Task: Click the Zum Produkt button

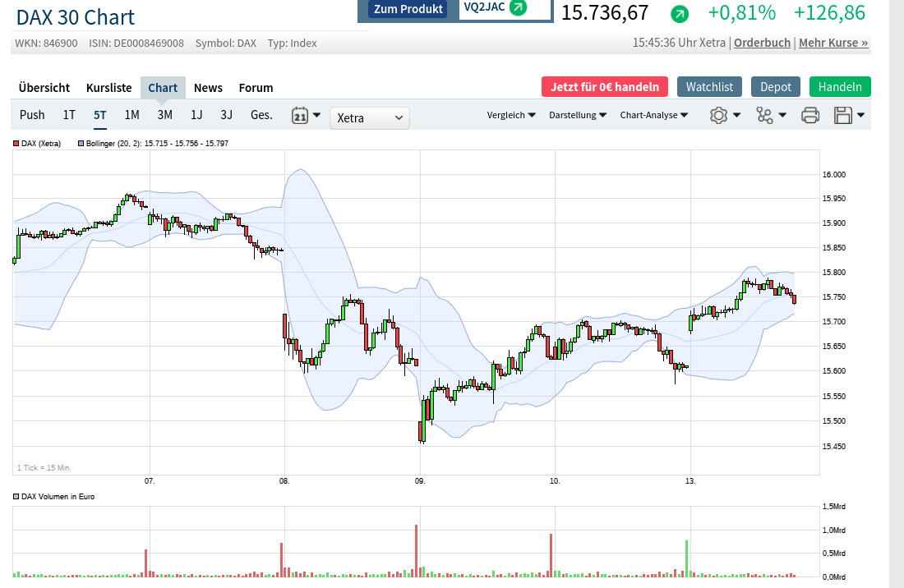Action: coord(408,9)
